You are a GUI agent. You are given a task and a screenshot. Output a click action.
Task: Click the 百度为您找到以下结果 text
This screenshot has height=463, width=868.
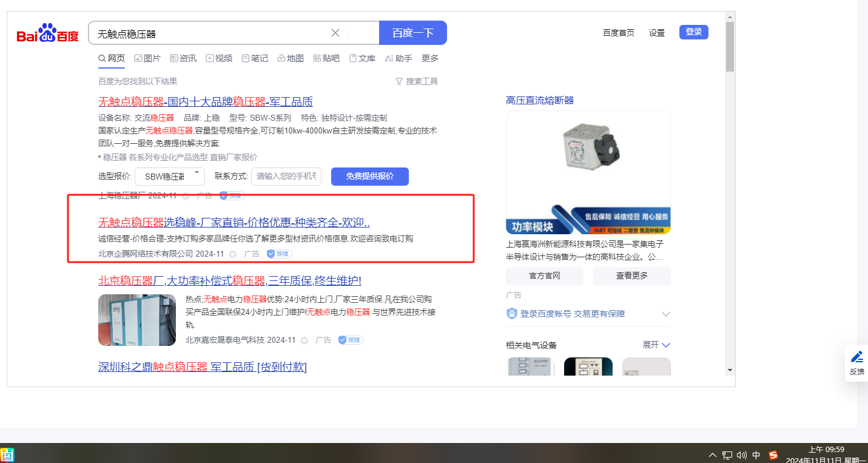(138, 81)
